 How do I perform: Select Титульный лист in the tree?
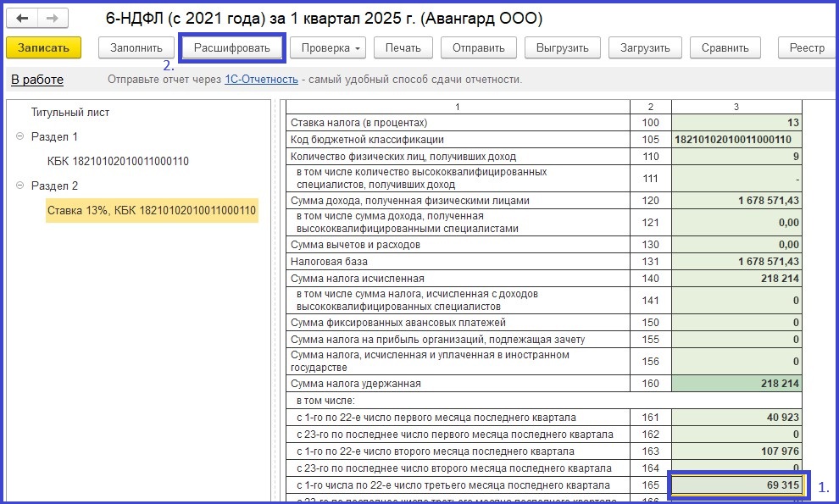click(x=70, y=112)
